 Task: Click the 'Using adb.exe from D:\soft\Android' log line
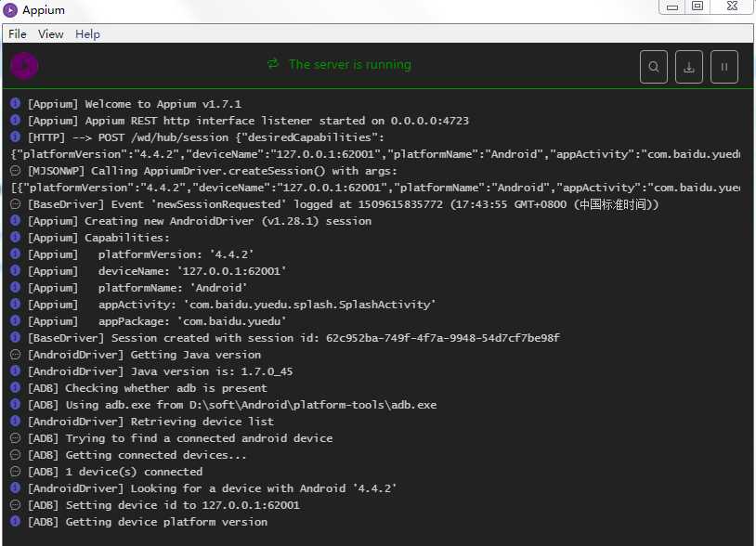(x=231, y=405)
